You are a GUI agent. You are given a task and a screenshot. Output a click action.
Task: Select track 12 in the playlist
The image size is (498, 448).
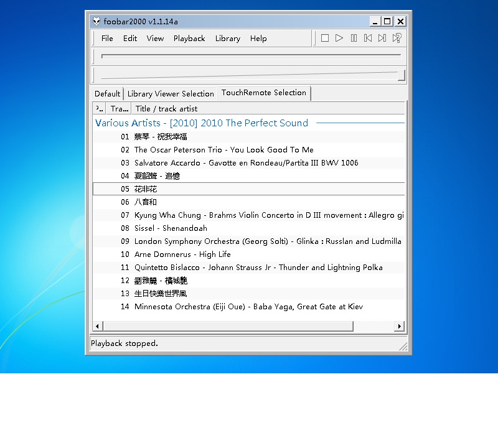pos(248,281)
